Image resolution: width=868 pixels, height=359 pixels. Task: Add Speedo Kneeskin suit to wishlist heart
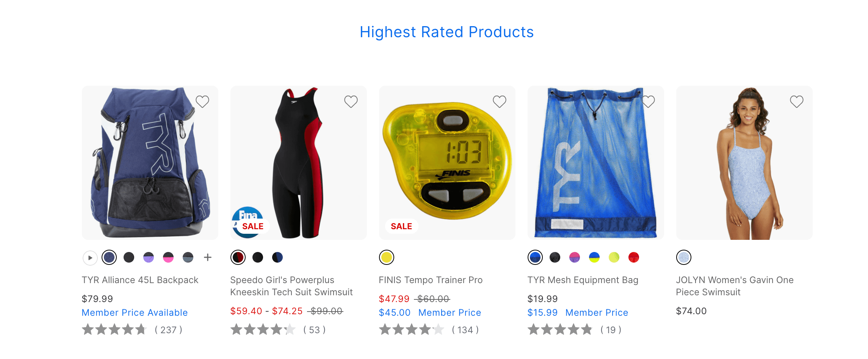pos(351,101)
